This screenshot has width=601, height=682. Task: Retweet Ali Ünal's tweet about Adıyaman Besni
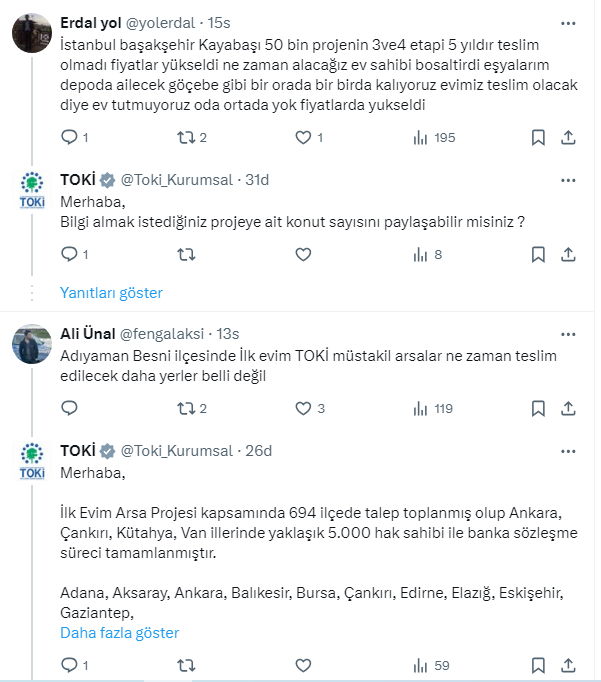185,408
